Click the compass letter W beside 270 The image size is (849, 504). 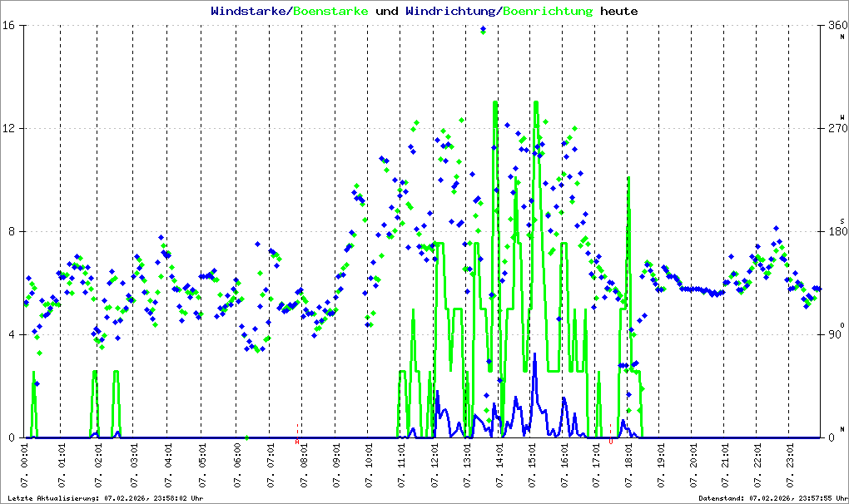(x=842, y=116)
